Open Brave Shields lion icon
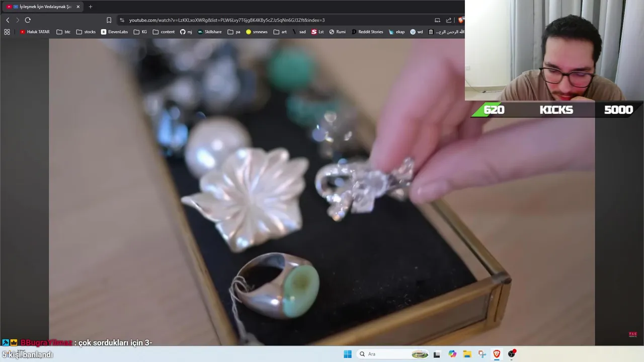 460,20
